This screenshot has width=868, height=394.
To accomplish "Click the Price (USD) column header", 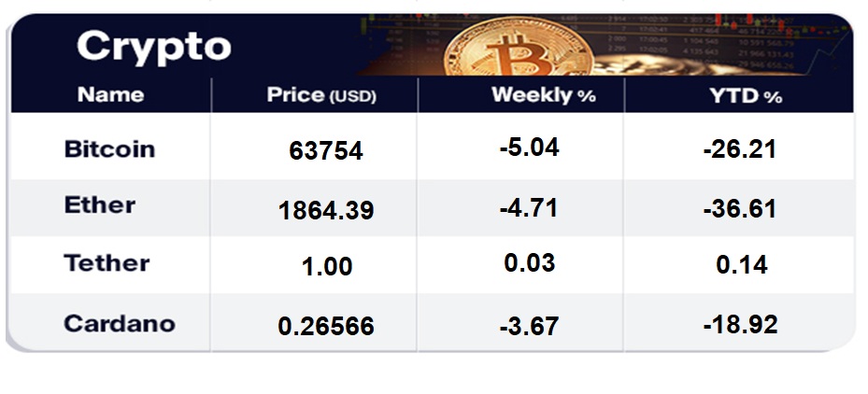I will 321,95.
